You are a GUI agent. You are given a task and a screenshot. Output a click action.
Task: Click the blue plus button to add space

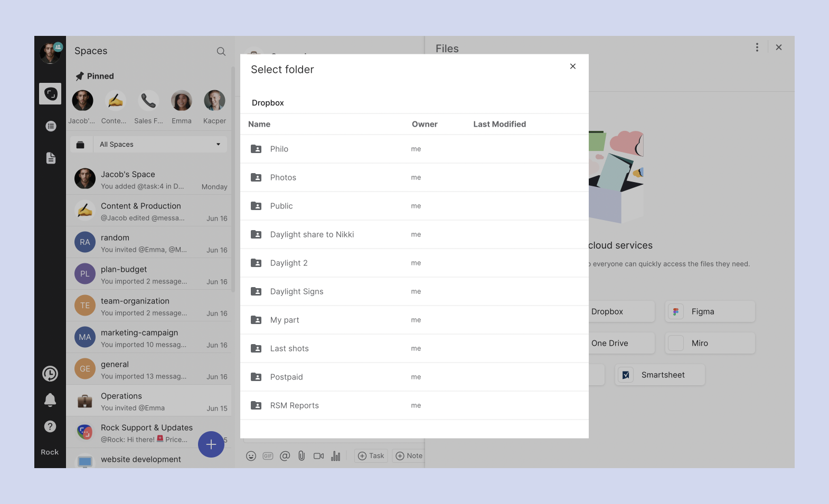211,444
